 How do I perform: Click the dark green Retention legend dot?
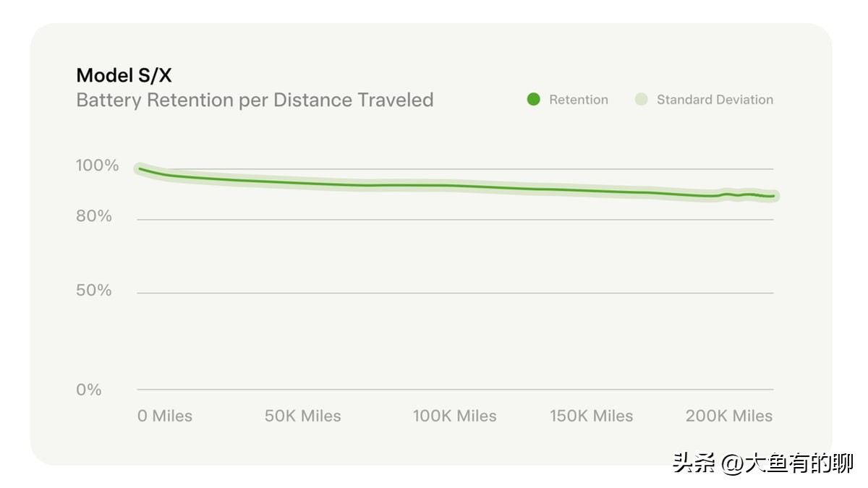534,100
